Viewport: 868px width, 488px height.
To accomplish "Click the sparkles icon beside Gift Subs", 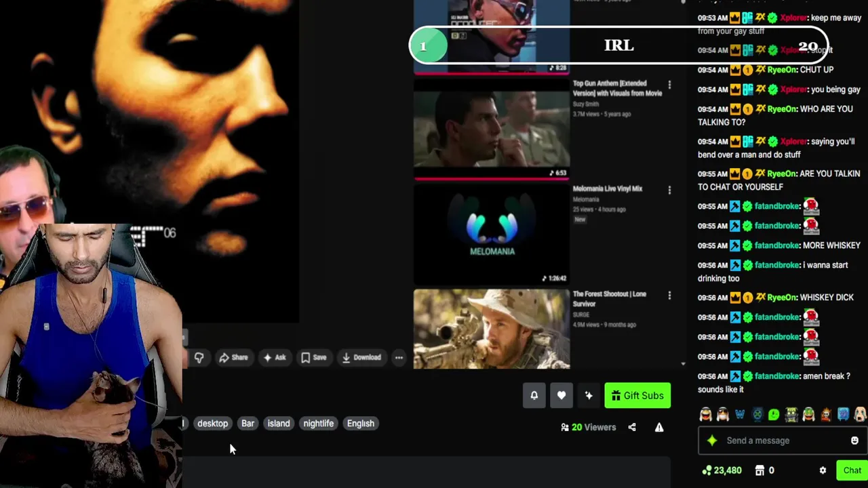I will click(589, 396).
